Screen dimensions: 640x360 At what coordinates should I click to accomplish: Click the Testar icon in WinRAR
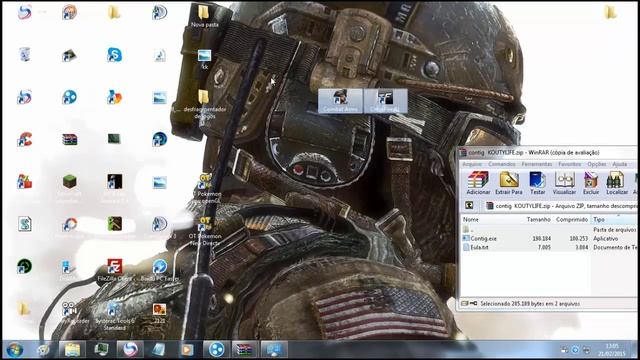click(x=537, y=183)
